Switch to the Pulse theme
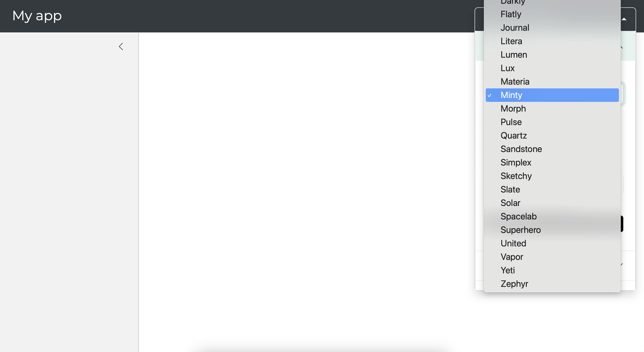 point(552,122)
